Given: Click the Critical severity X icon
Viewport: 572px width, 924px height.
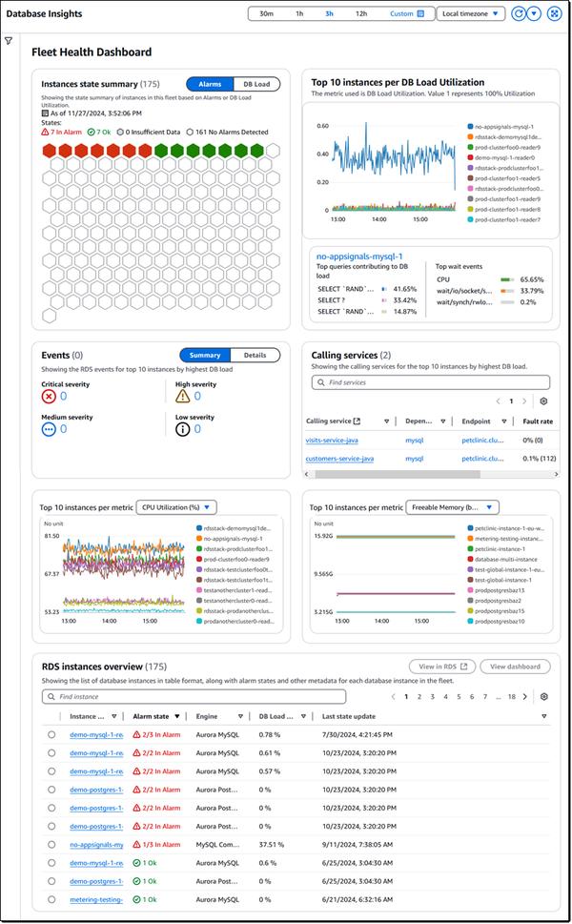Looking at the screenshot, I should (49, 396).
